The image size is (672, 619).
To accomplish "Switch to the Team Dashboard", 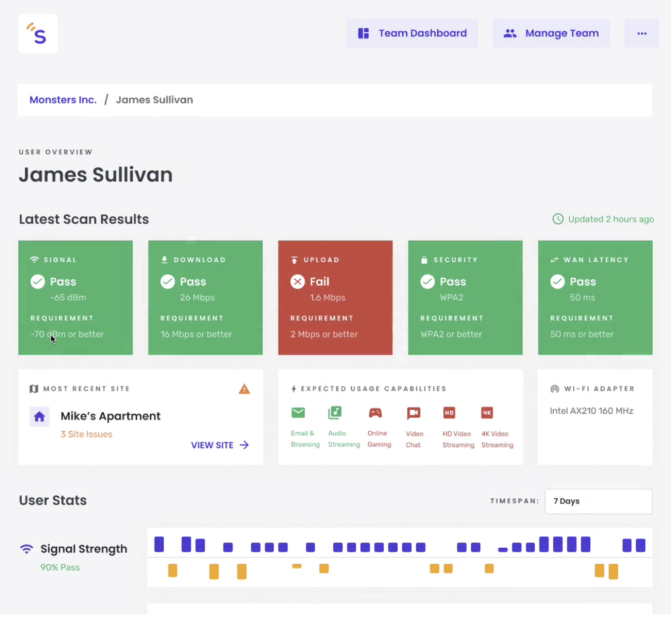I will [x=412, y=33].
